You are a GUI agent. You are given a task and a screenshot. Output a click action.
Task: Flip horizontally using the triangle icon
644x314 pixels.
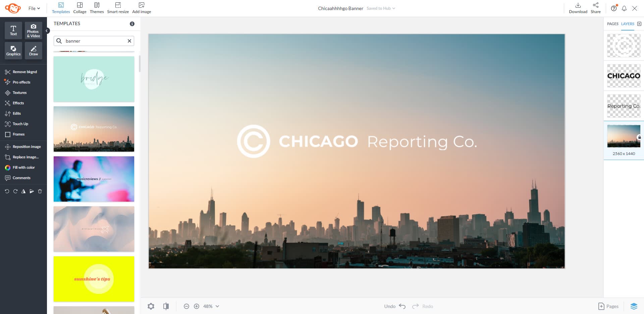click(x=23, y=191)
